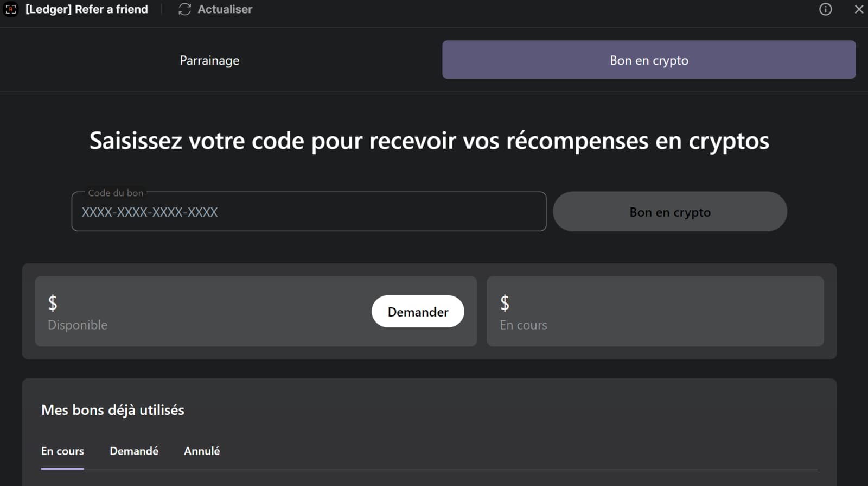Open the En cours filter tab
Screen dimensions: 868x486
(62, 451)
